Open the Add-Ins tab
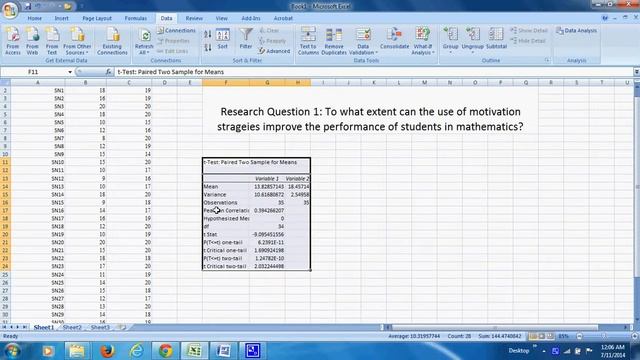This screenshot has width=640, height=360. [x=251, y=18]
